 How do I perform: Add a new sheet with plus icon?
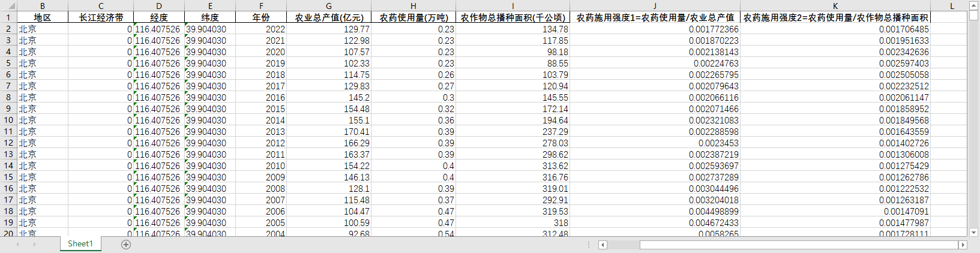point(126,244)
